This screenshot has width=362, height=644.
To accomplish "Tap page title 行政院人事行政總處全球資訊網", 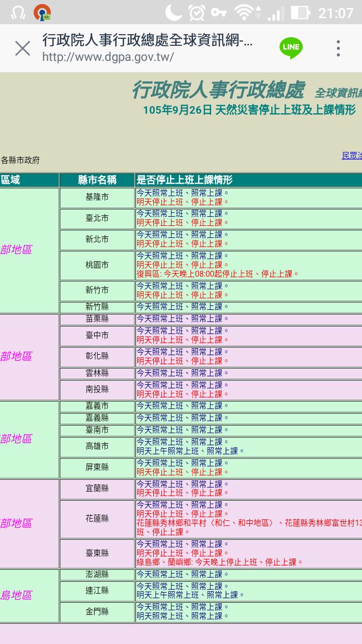I will tap(147, 40).
